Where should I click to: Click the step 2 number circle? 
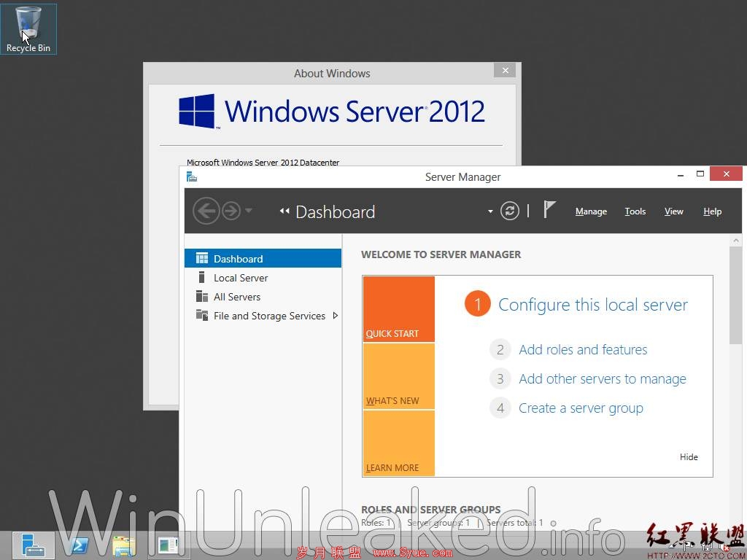tap(500, 349)
